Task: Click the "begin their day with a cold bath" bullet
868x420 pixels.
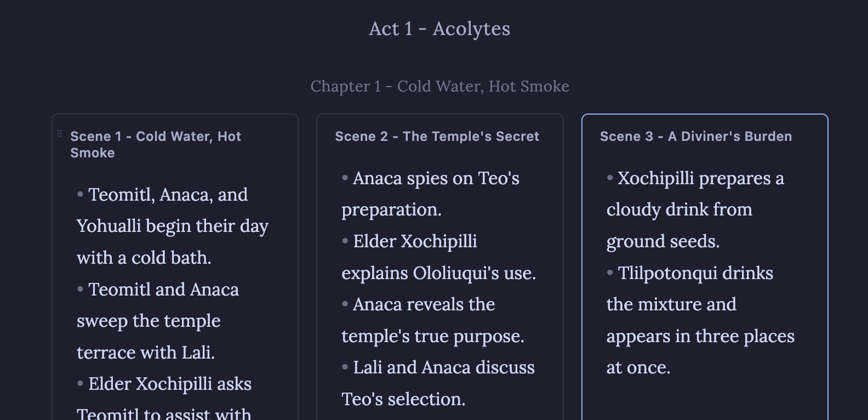Action: coord(172,226)
